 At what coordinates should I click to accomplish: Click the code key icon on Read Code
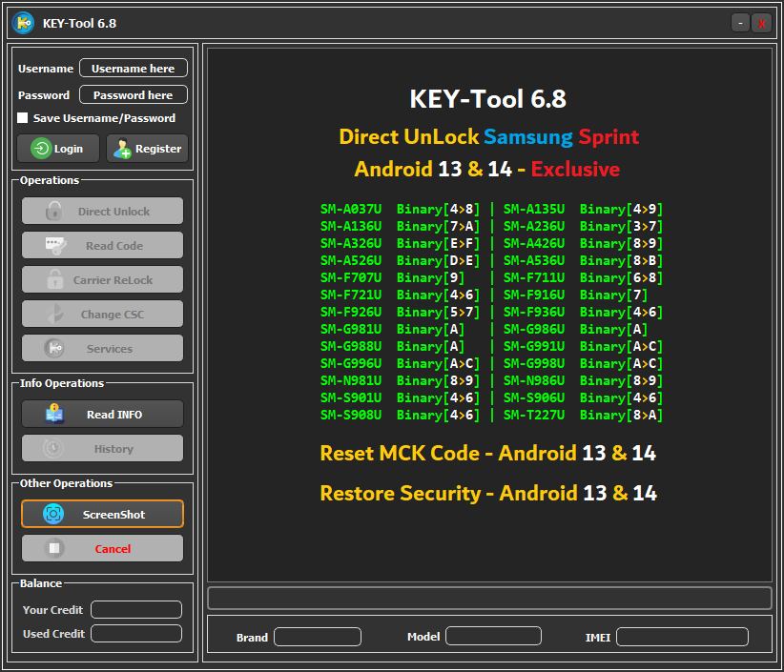(55, 246)
